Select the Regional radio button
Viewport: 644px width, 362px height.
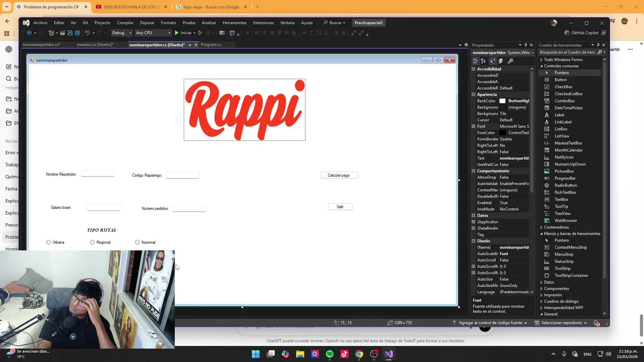click(x=92, y=242)
